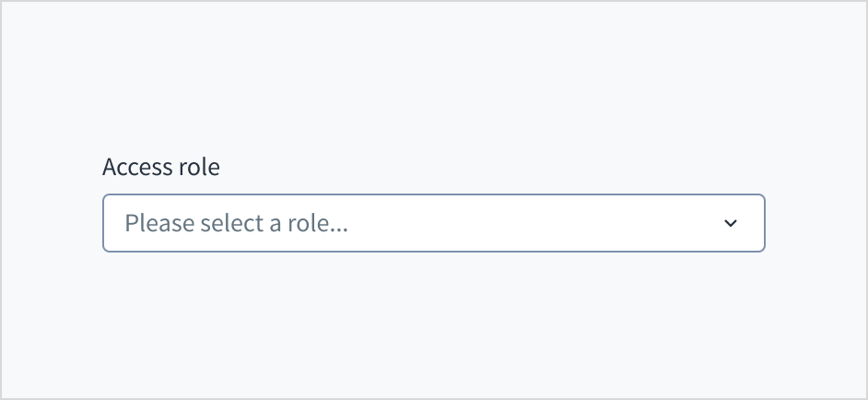The width and height of the screenshot is (868, 400).
Task: Choose a role from the Access role select
Action: coord(433,223)
